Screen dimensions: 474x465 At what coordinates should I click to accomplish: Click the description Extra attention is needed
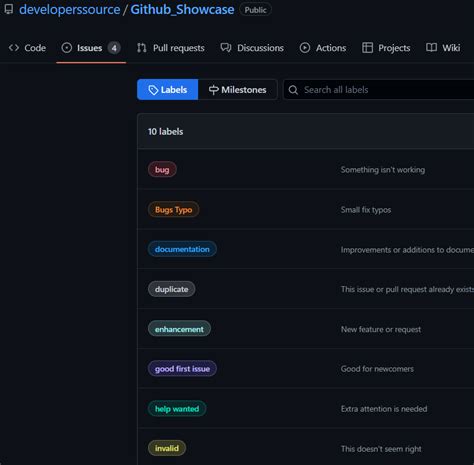[384, 409]
